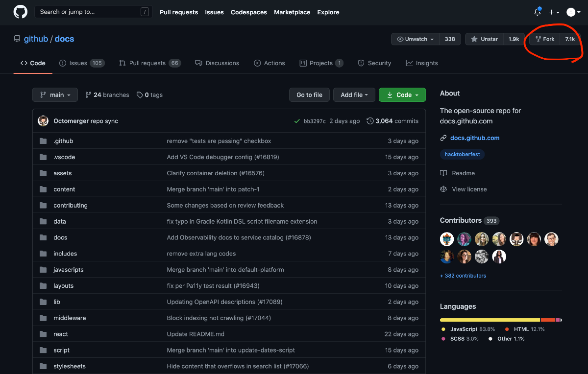Click the Go to file button
This screenshot has width=588, height=374.
309,95
